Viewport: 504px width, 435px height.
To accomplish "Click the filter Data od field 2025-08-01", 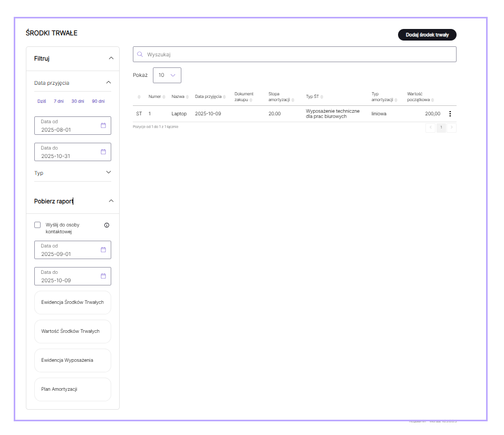I will 73,125.
